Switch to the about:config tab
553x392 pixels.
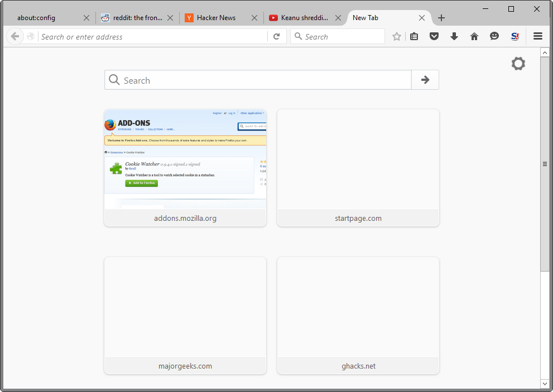coord(49,18)
